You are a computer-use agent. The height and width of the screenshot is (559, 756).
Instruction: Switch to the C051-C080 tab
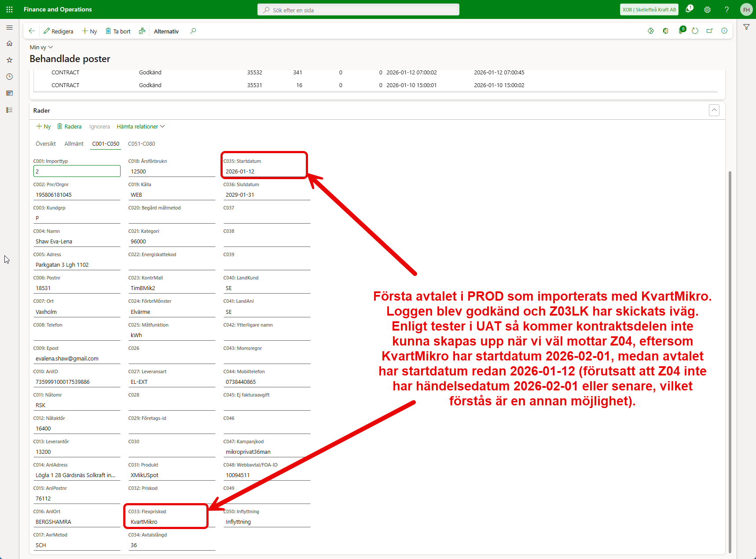coord(141,143)
